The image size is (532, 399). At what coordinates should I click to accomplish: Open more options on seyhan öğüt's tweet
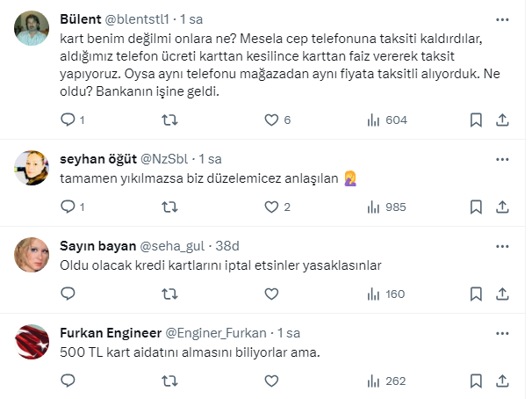(x=503, y=159)
